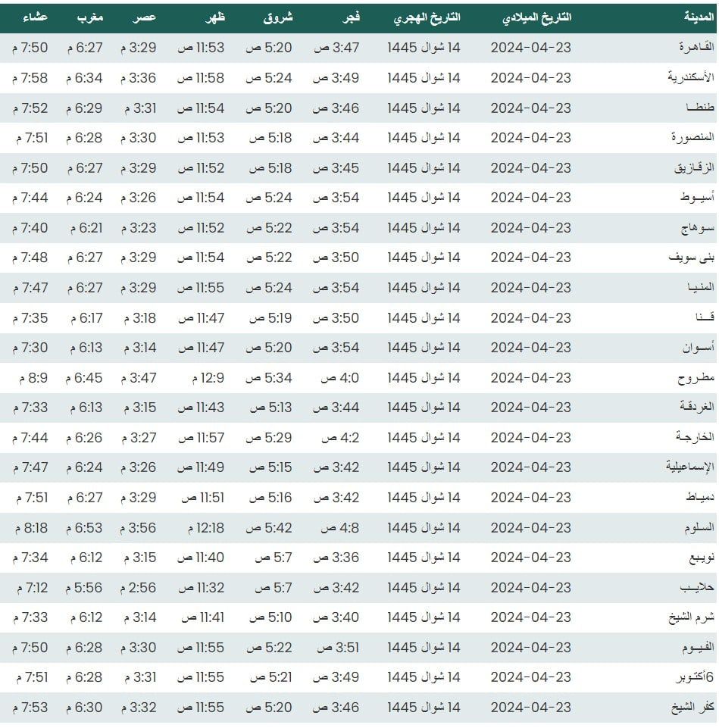The height and width of the screenshot is (728, 719).
Task: Click the 7:30 م isha time for أسوان
Action: (30, 348)
